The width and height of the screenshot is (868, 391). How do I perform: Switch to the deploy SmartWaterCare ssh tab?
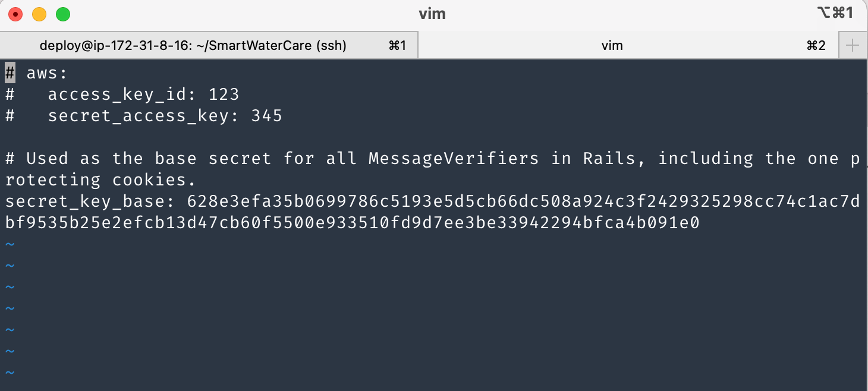tap(193, 45)
